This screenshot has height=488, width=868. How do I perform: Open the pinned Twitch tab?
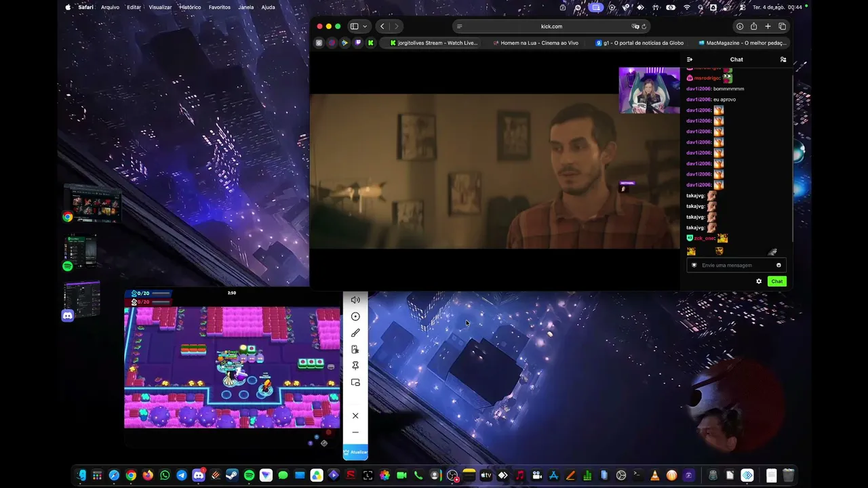coord(357,43)
